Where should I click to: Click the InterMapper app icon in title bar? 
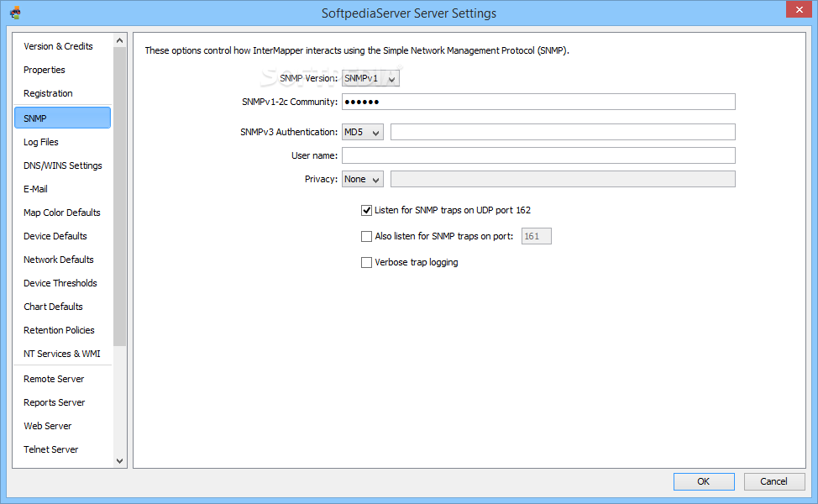(x=15, y=13)
